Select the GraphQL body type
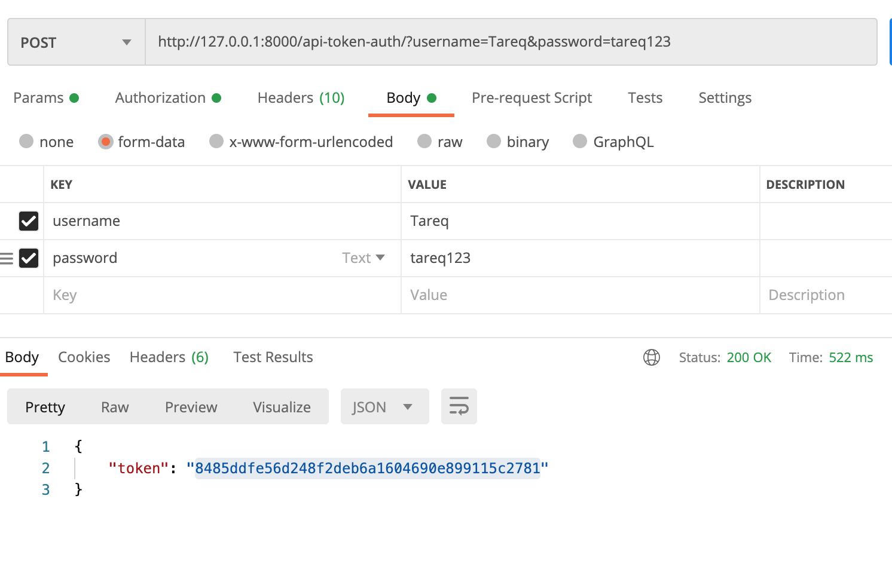892x588 pixels. pyautogui.click(x=580, y=141)
